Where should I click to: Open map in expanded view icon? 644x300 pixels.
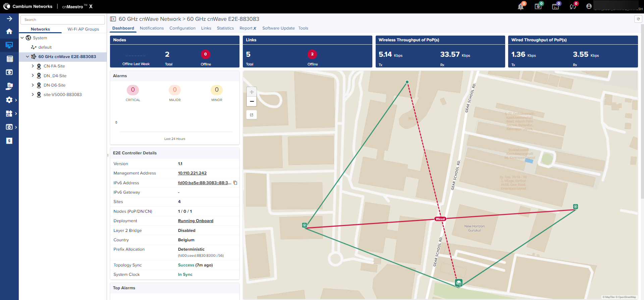pyautogui.click(x=252, y=115)
